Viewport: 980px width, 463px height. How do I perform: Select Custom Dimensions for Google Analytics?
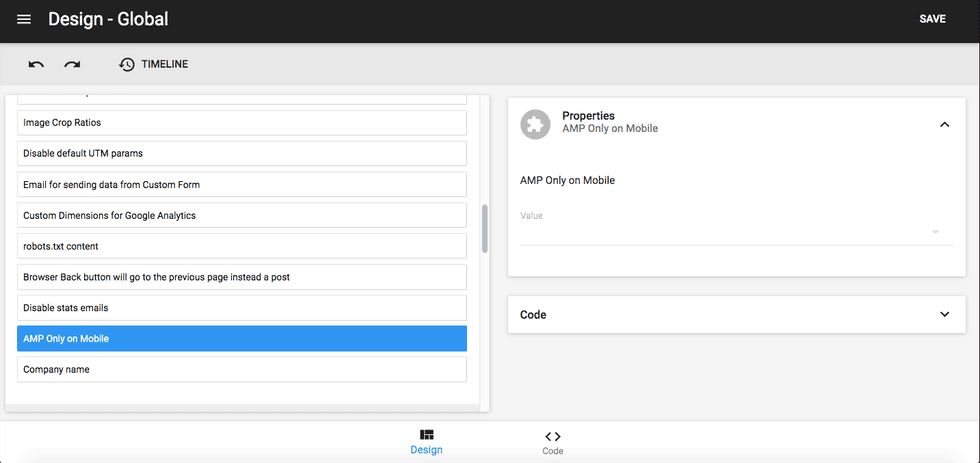pos(242,215)
